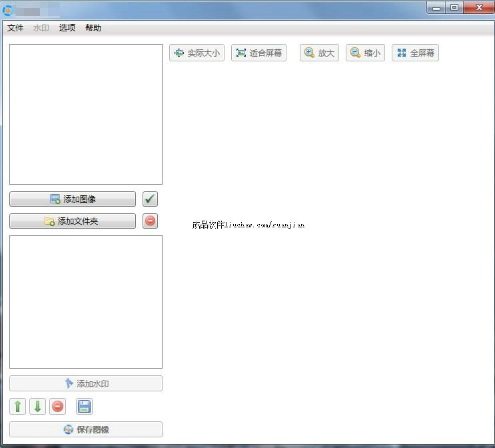
Task: Click the 保存图像 save image button
Action: pos(86,429)
